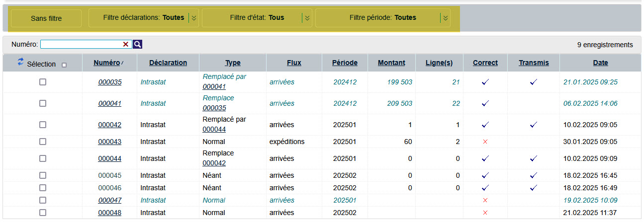Open declaration number 000048
Image resolution: width=644 pixels, height=222 pixels.
109,213
